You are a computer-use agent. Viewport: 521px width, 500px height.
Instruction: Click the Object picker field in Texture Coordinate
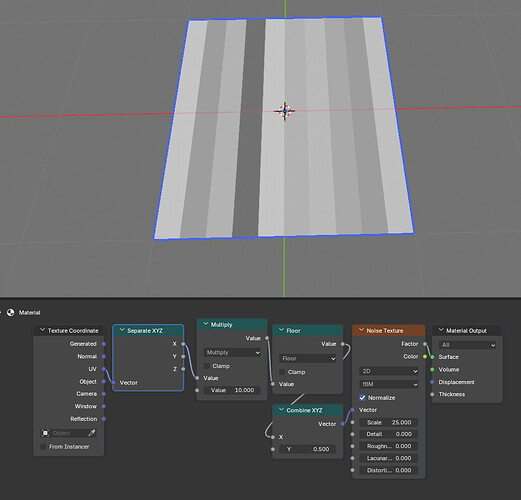click(69, 433)
